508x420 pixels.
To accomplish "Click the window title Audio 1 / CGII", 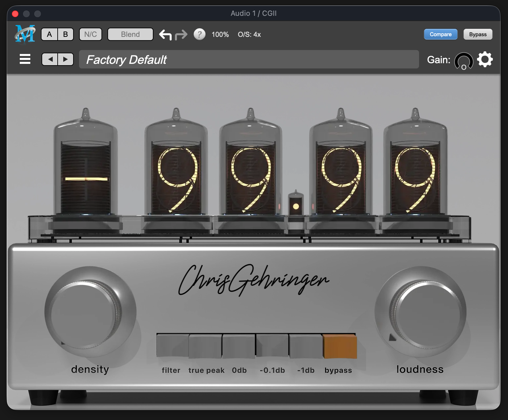I will pyautogui.click(x=254, y=13).
